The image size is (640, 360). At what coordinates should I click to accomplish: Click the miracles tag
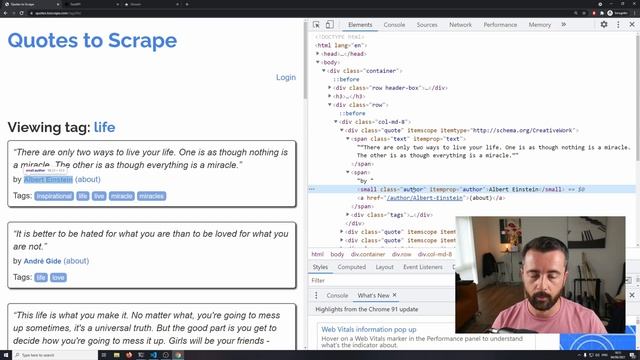(151, 196)
